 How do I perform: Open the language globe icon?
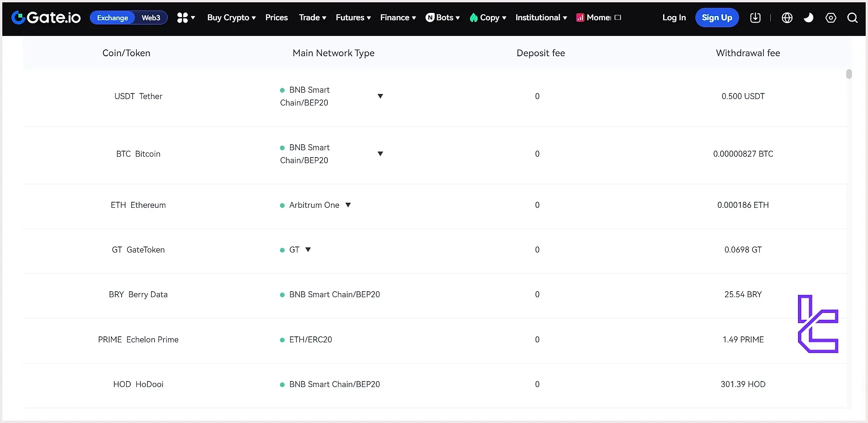[x=787, y=18]
